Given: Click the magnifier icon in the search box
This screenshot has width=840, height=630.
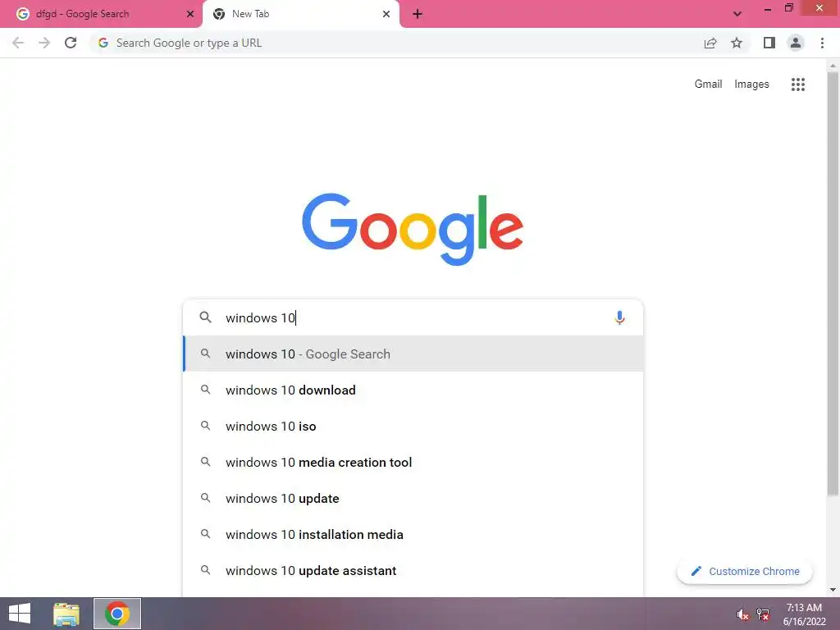Looking at the screenshot, I should pos(205,317).
